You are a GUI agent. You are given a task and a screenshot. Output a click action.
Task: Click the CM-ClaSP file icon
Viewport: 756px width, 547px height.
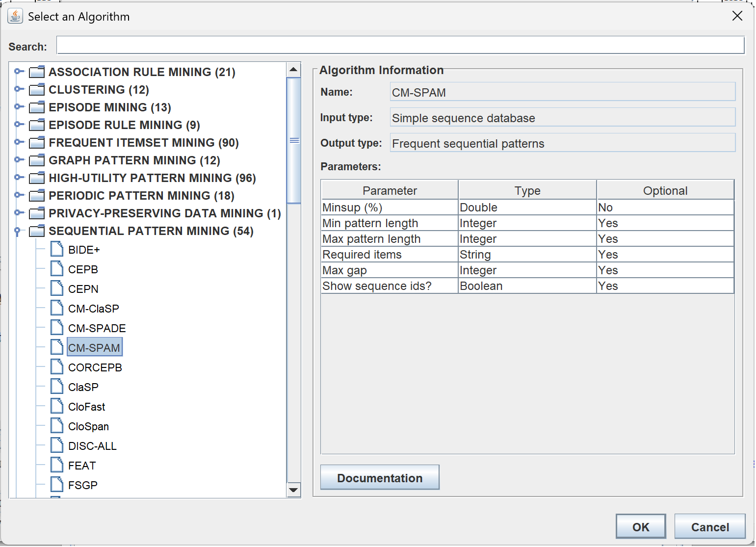click(x=57, y=308)
